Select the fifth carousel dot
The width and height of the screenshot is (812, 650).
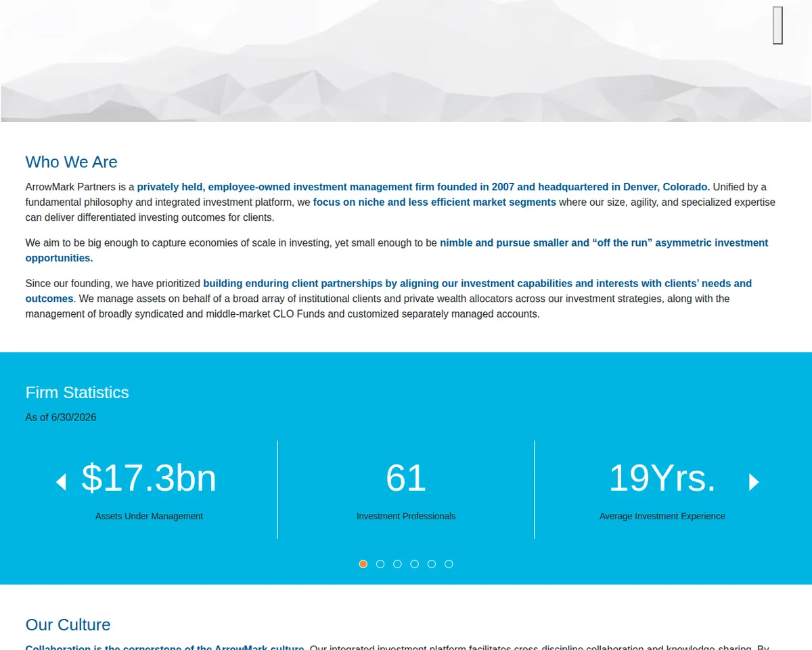click(x=432, y=564)
